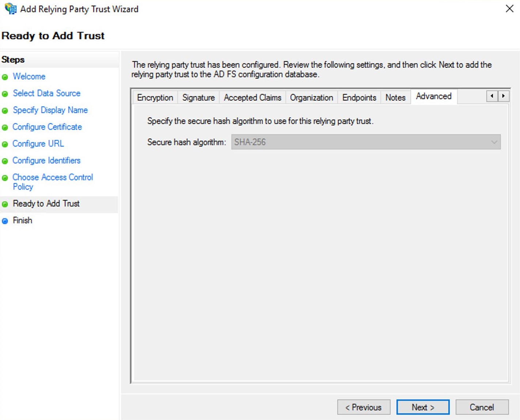Open the Notes tab

pyautogui.click(x=395, y=98)
